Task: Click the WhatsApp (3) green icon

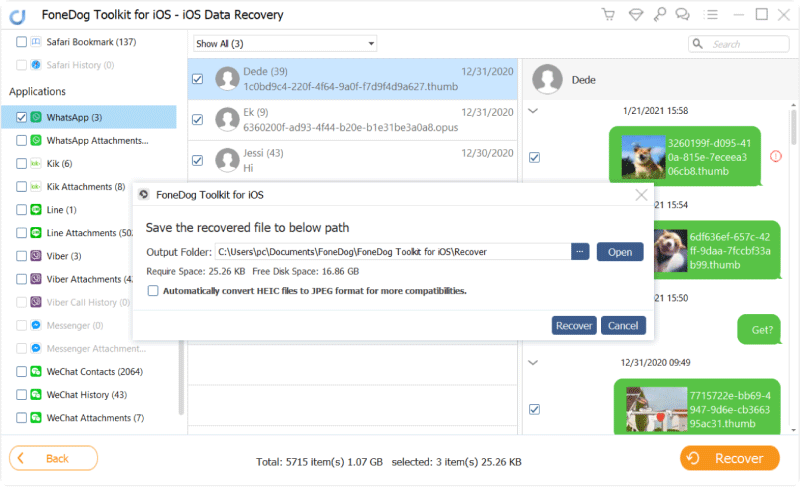Action: coord(36,117)
